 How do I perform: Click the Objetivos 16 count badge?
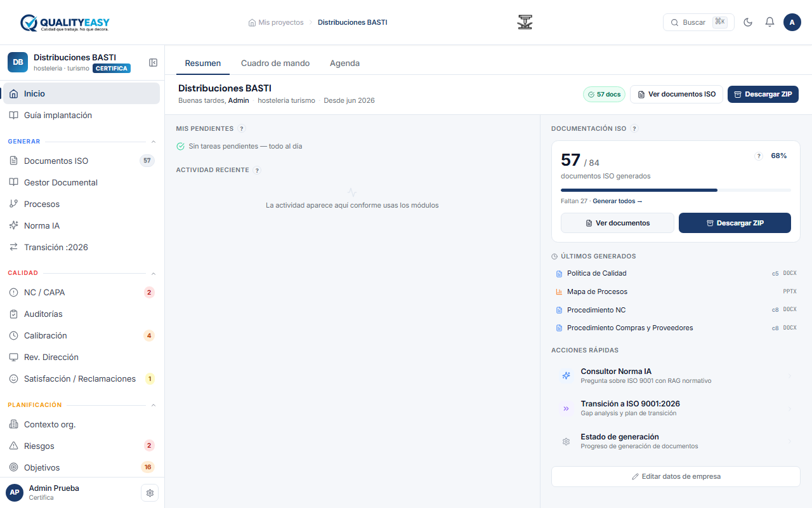148,467
